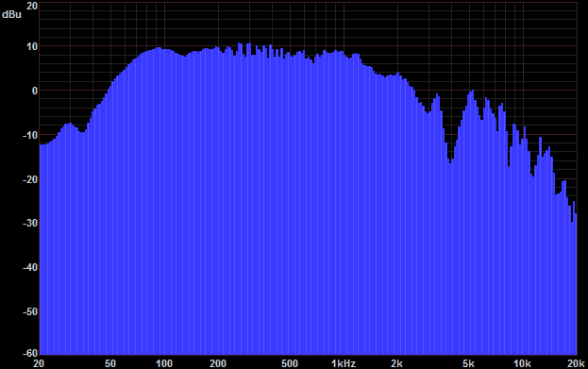588x369 pixels.
Task: Click the -30 level axis label
Action: 29,223
